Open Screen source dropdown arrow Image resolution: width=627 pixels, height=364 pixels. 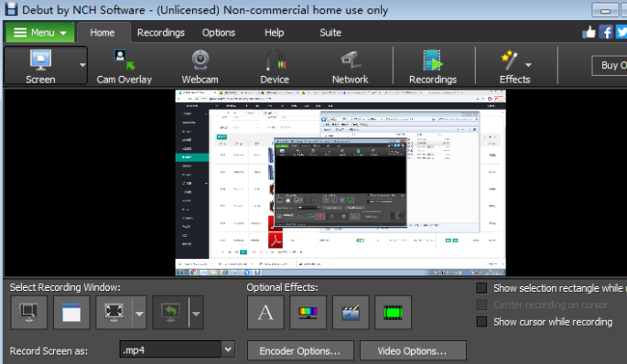coord(82,65)
